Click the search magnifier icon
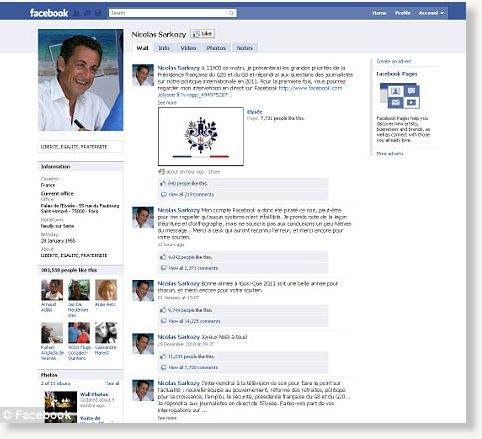Image resolution: width=482 pixels, height=439 pixels. [231, 13]
